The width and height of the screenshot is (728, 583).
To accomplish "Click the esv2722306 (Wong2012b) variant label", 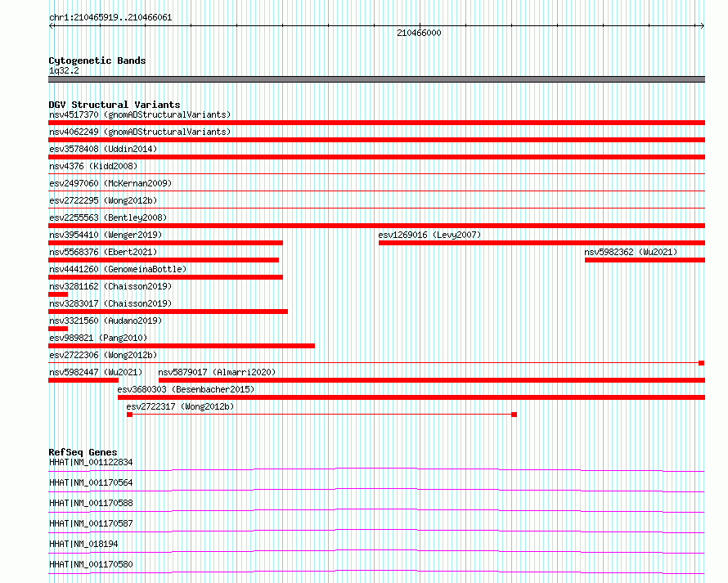I will 103,355.
